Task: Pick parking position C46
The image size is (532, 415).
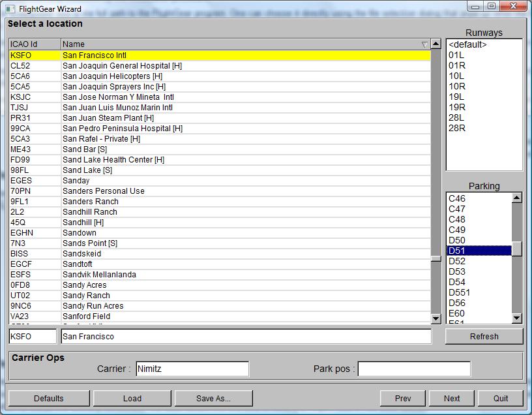Action: click(479, 198)
